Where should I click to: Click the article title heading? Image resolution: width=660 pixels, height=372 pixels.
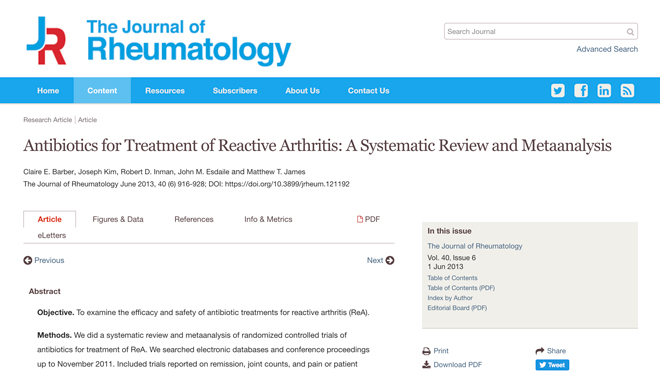[x=317, y=146]
